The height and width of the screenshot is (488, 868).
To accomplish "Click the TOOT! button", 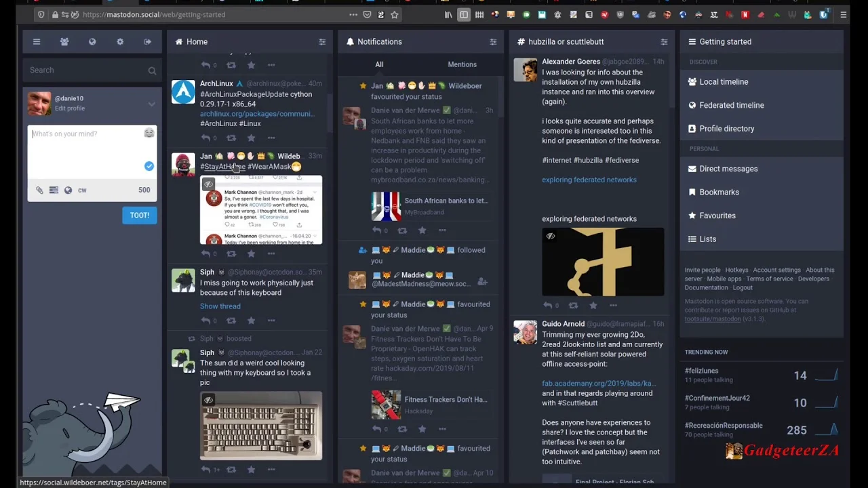I will (x=140, y=215).
